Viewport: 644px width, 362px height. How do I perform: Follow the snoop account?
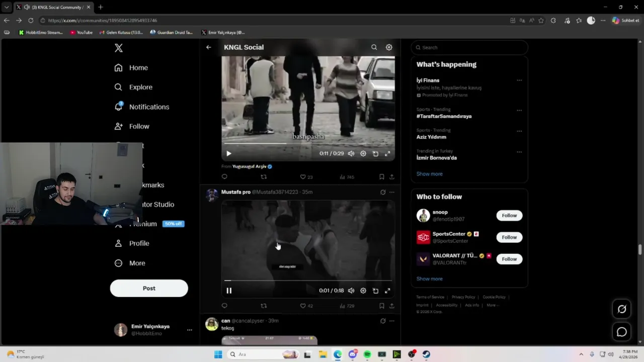tap(509, 215)
